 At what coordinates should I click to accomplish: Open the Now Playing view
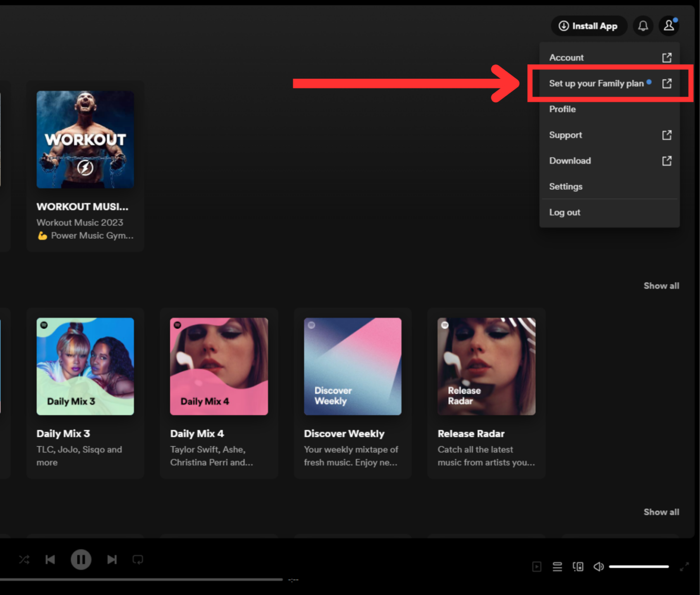pyautogui.click(x=537, y=566)
